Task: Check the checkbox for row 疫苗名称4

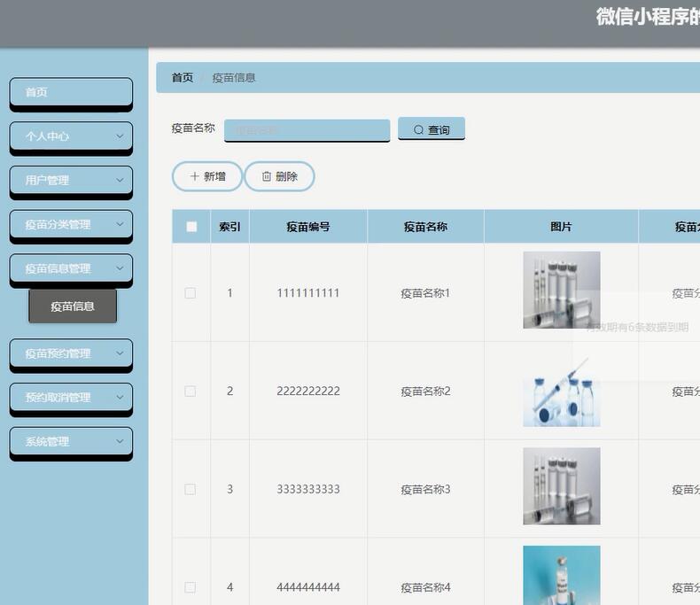Action: pyautogui.click(x=191, y=587)
